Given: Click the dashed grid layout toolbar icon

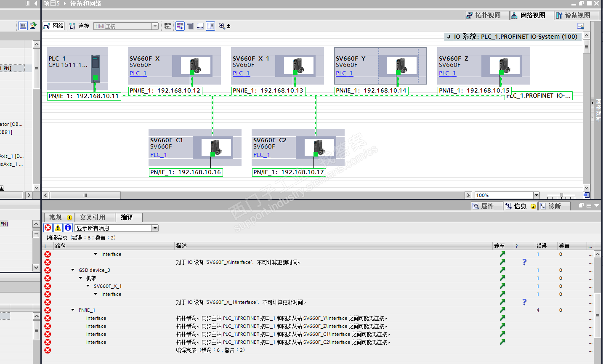Looking at the screenshot, I should tap(200, 26).
